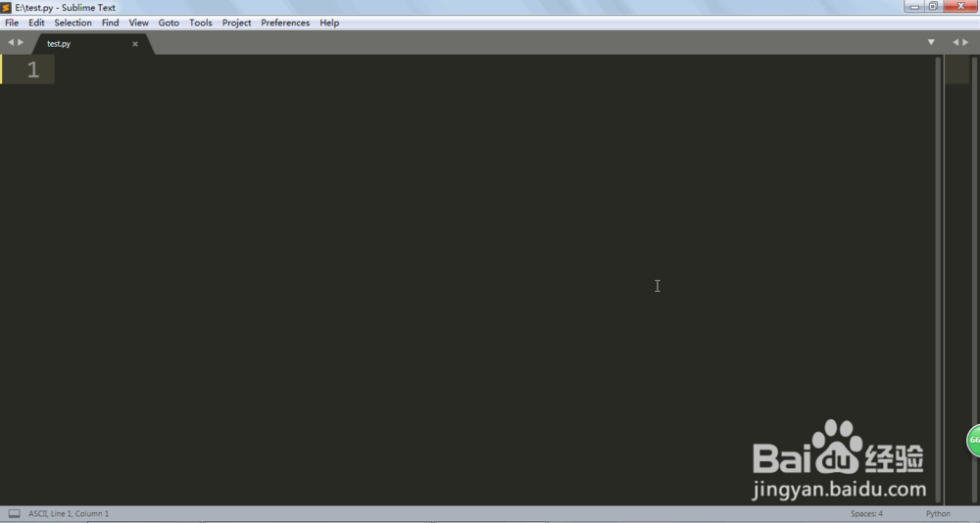Open the View menu
Image resolution: width=980 pixels, height=523 pixels.
138,23
